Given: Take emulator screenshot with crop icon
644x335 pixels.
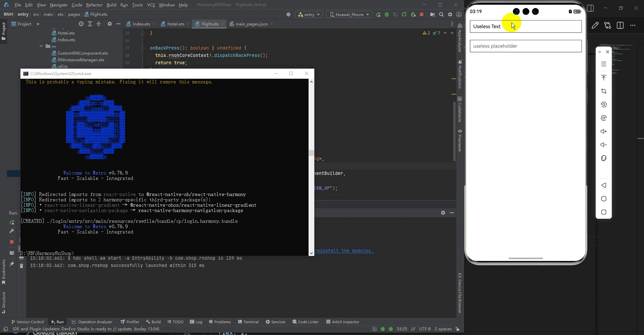Looking at the screenshot, I should tap(604, 91).
